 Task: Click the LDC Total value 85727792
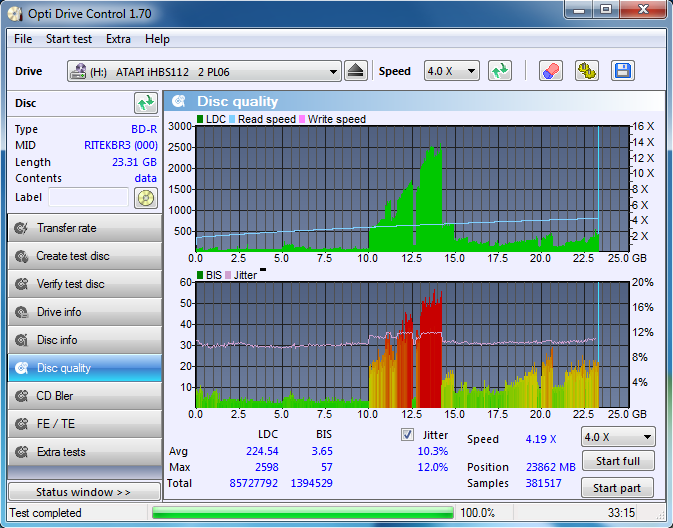[x=253, y=483]
